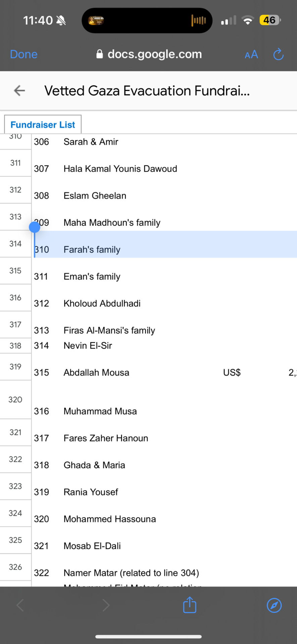Tap the browser forward chevron
297x644 pixels.
tap(106, 605)
